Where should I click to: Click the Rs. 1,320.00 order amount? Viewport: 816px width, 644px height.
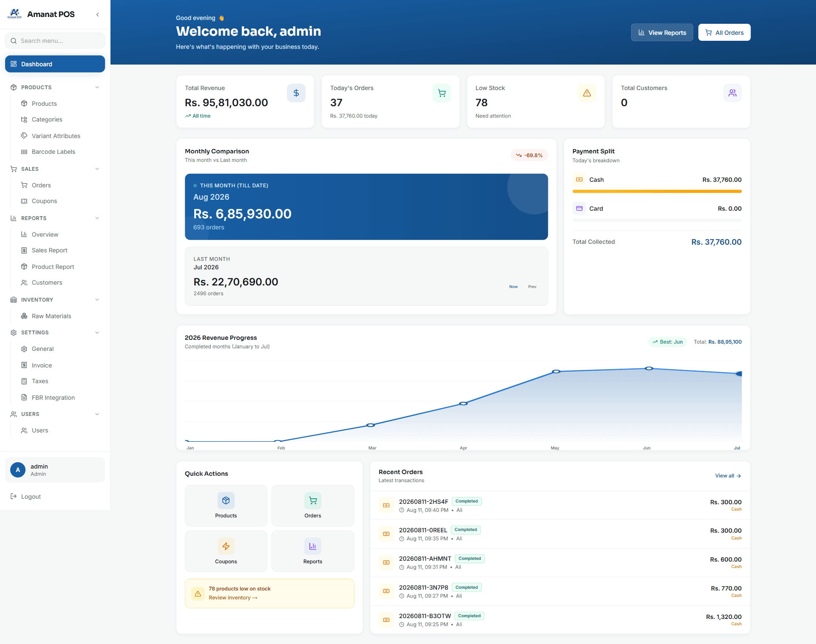point(724,617)
